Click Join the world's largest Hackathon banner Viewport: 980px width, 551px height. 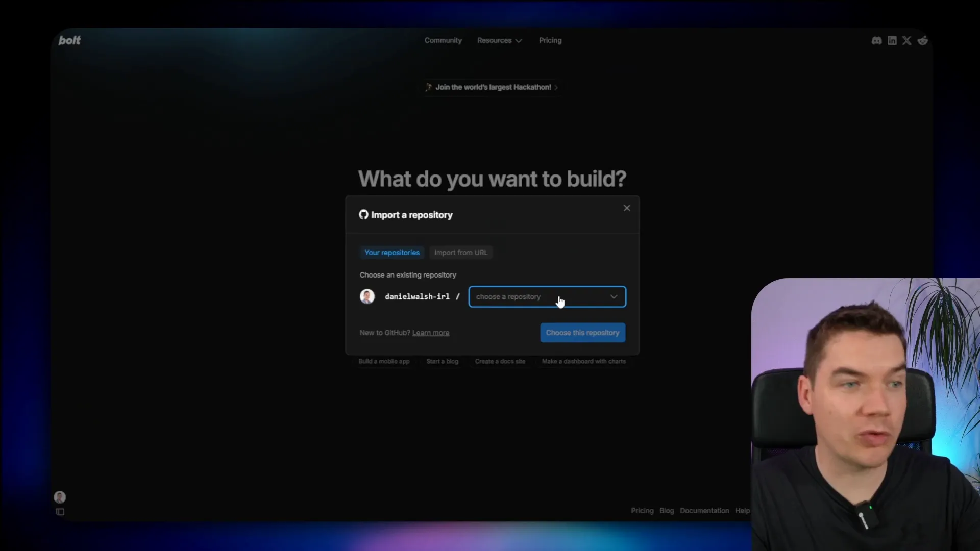click(x=492, y=87)
